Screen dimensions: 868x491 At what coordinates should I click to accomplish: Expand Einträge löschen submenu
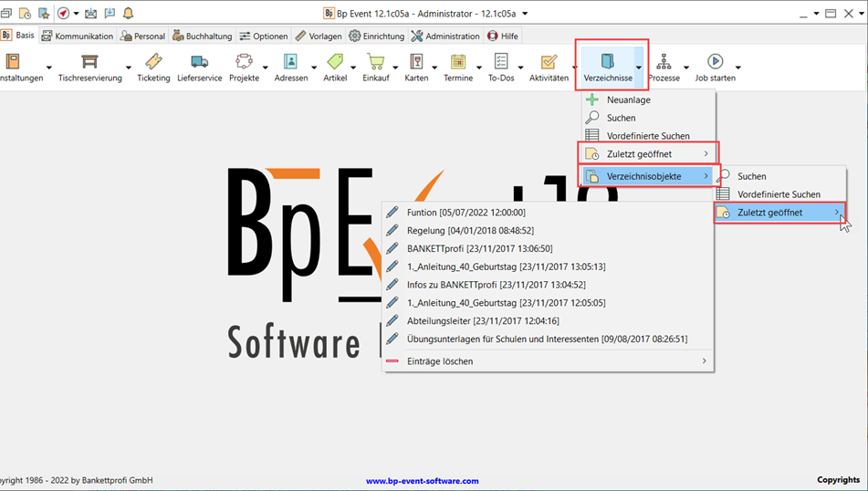click(704, 361)
